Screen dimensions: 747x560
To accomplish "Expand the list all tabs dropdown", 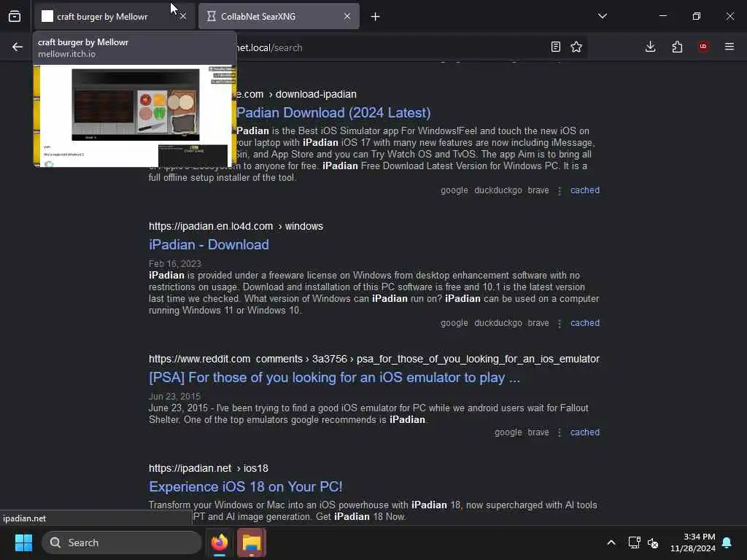I will tap(602, 16).
